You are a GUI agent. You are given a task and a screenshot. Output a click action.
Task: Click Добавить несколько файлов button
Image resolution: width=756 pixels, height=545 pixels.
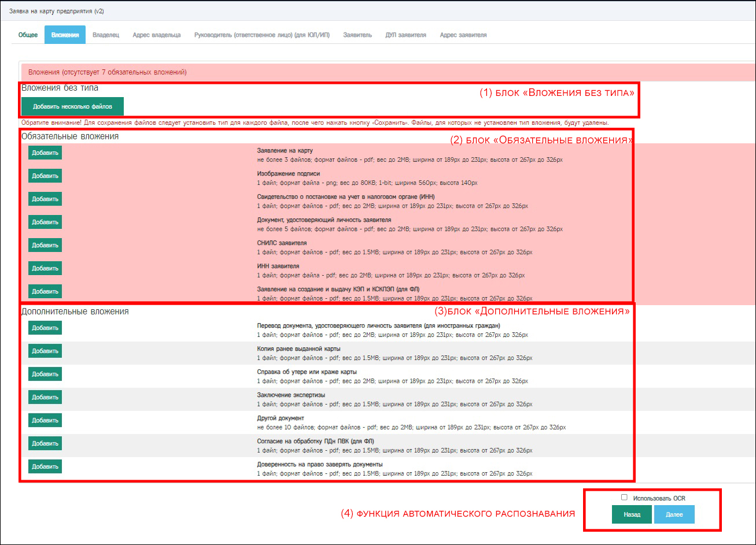click(72, 106)
